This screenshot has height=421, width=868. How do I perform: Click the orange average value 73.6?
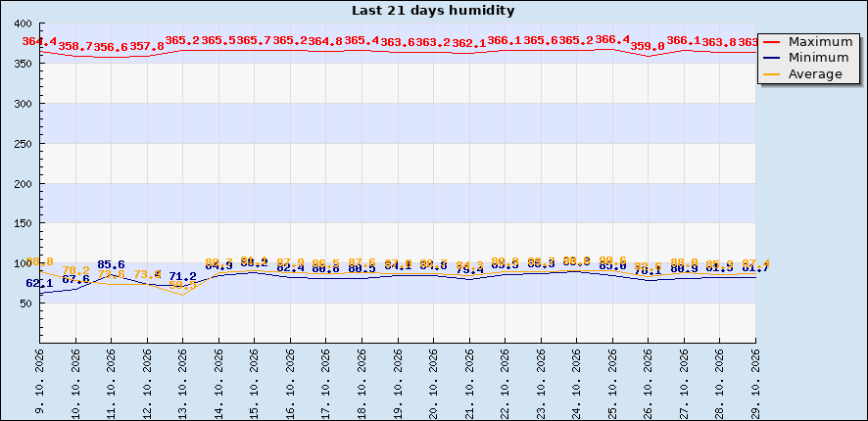[112, 274]
